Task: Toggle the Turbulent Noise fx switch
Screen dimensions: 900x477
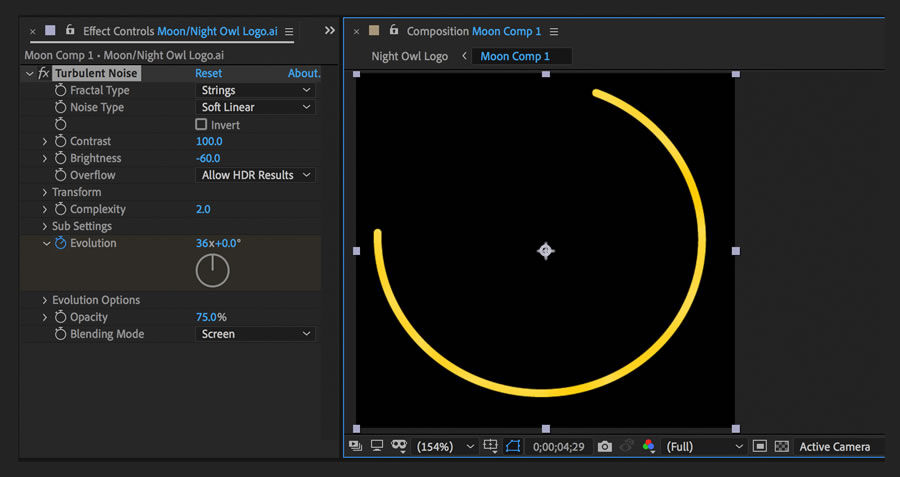Action: click(44, 73)
